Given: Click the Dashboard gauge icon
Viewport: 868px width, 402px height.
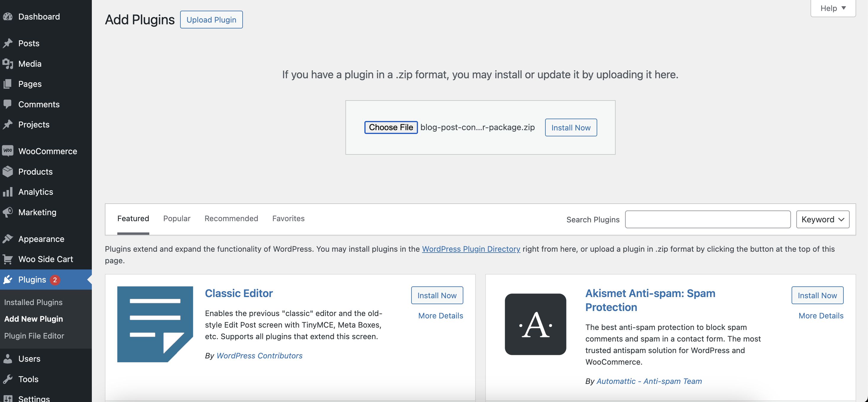Looking at the screenshot, I should 7,17.
